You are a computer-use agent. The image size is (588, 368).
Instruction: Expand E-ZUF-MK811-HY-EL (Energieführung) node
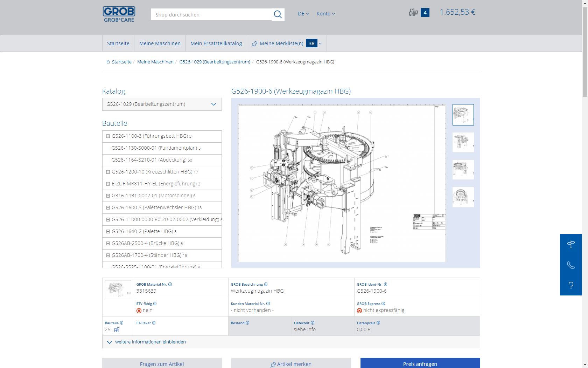click(x=108, y=184)
